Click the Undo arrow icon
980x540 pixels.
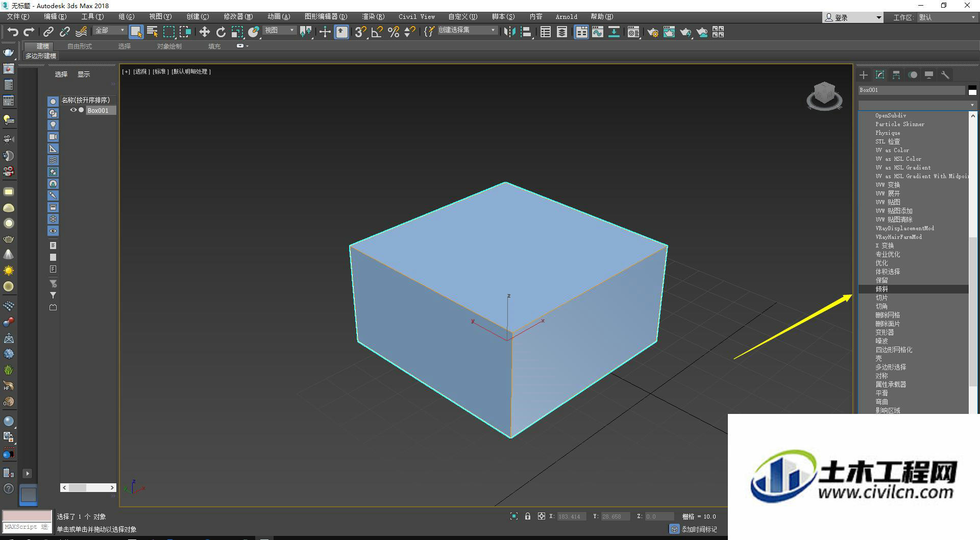pyautogui.click(x=12, y=32)
